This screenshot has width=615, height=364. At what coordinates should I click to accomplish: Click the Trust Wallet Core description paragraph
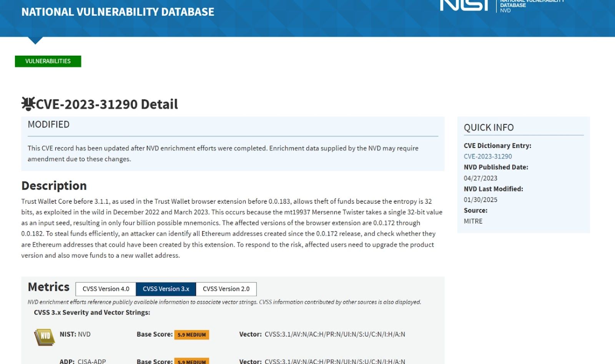tap(232, 228)
